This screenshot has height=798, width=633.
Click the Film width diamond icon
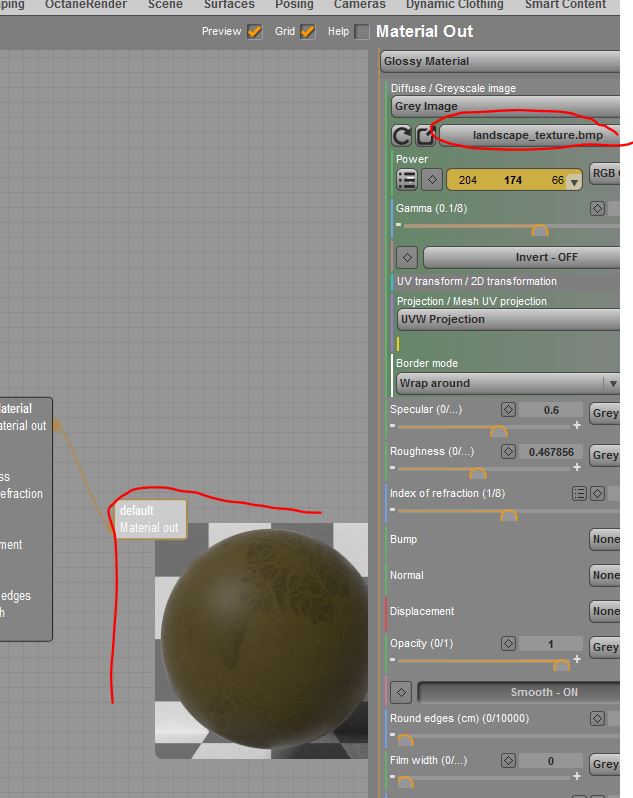[x=508, y=760]
